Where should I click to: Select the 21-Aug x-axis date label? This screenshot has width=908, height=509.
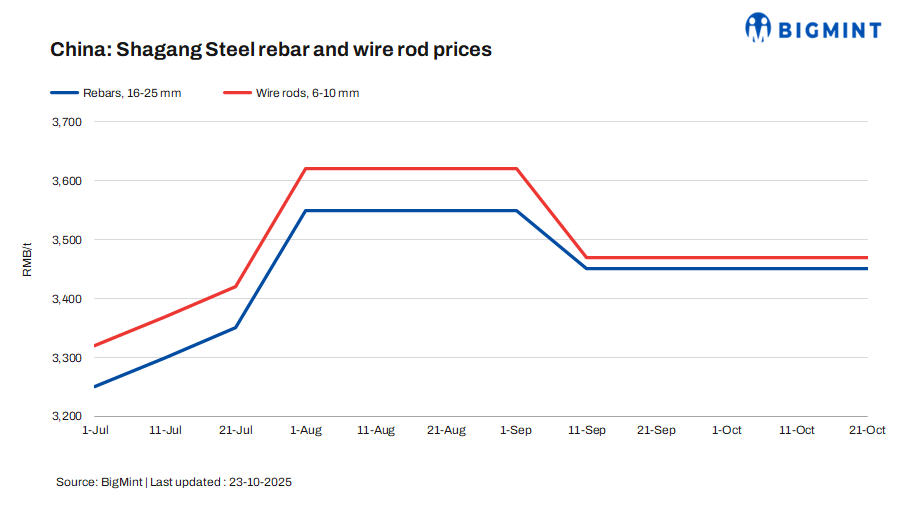click(x=446, y=430)
